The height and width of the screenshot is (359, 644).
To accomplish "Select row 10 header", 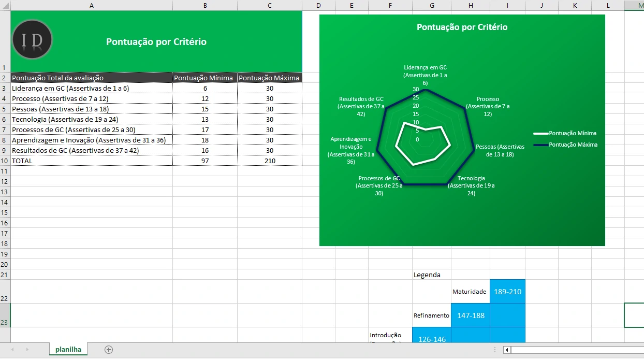I will coord(5,161).
